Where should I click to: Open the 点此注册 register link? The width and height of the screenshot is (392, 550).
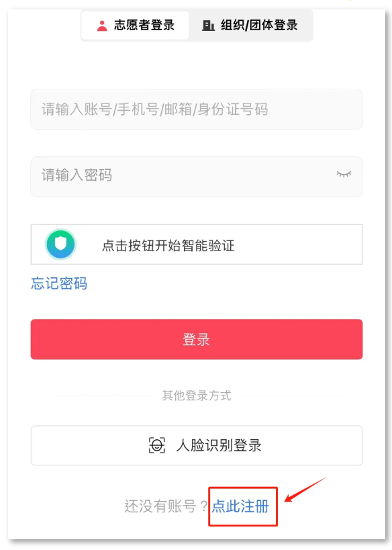click(240, 506)
